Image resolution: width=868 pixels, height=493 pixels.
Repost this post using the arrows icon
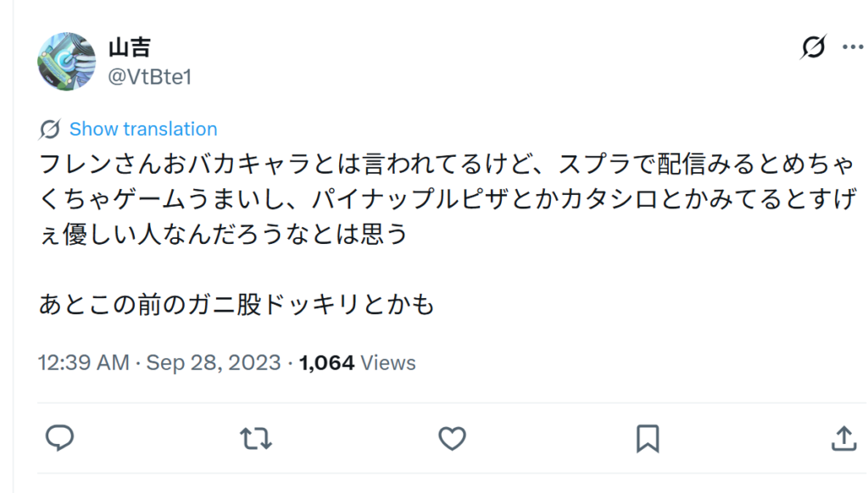pyautogui.click(x=255, y=438)
